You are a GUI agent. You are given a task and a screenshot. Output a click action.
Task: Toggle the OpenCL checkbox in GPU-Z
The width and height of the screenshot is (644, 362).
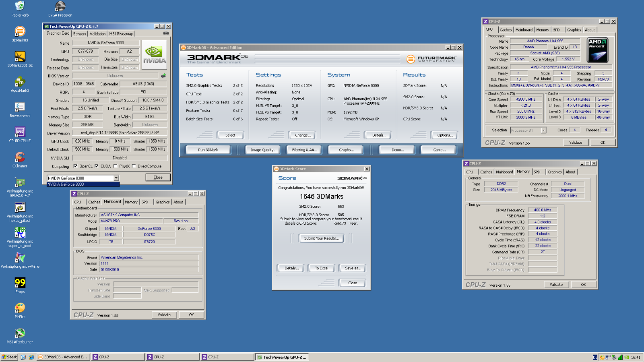pos(75,166)
